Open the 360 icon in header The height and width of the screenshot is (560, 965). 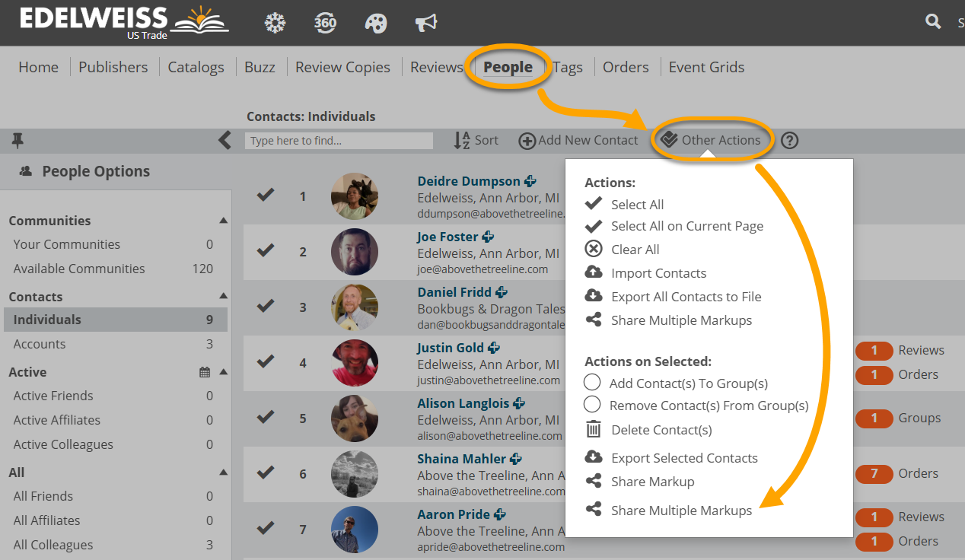[325, 23]
